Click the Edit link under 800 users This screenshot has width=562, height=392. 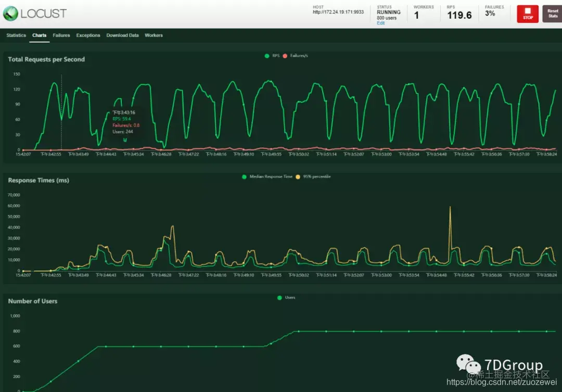(380, 23)
